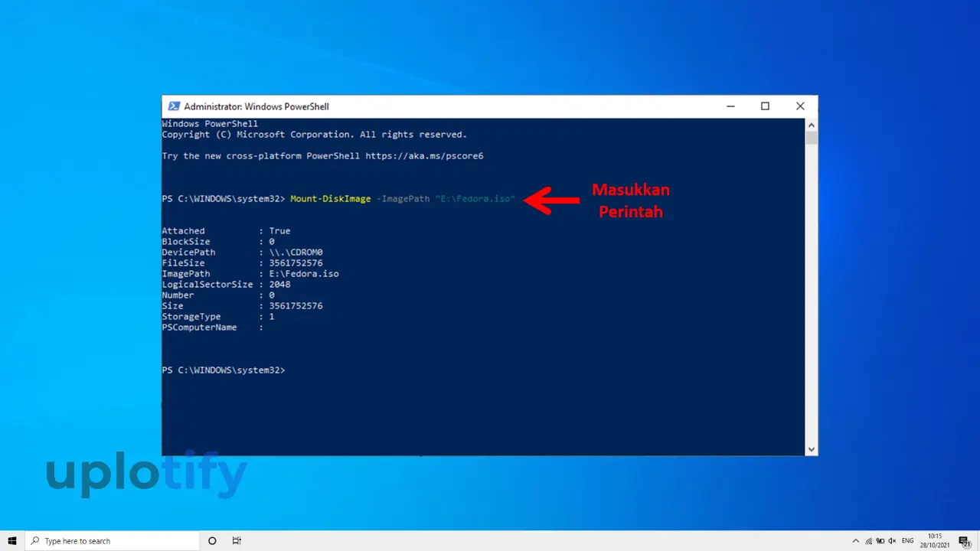Show hidden system tray icons

coord(856,541)
